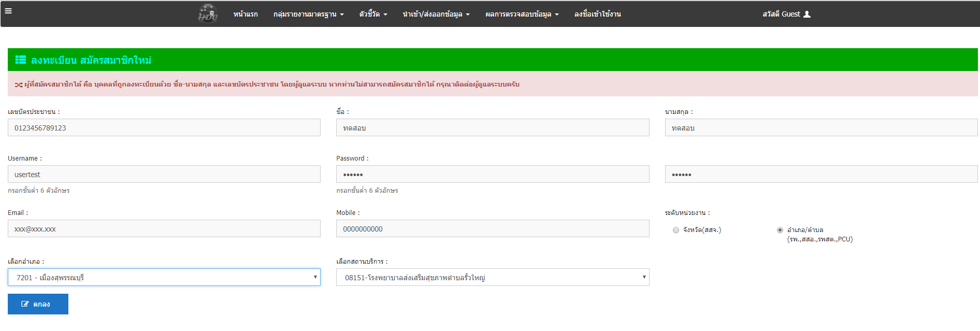
Task: Go to หน้าแรก home page
Action: pos(246,15)
